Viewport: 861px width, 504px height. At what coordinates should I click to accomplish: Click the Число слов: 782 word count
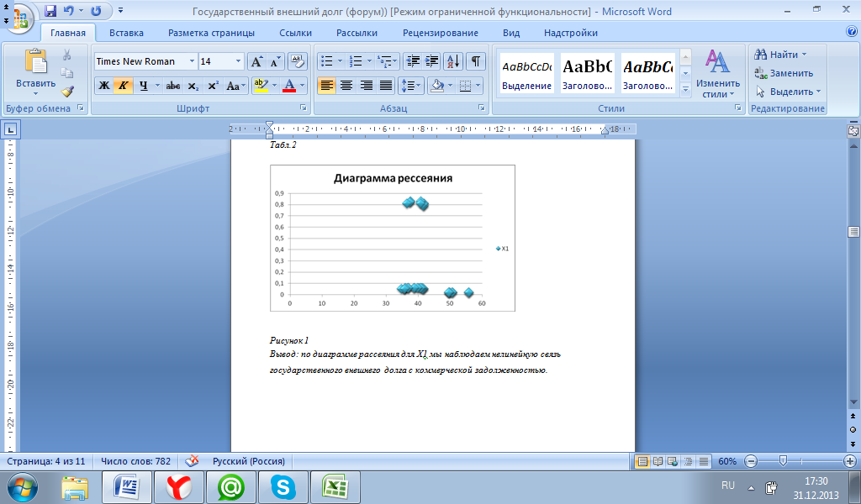(135, 461)
